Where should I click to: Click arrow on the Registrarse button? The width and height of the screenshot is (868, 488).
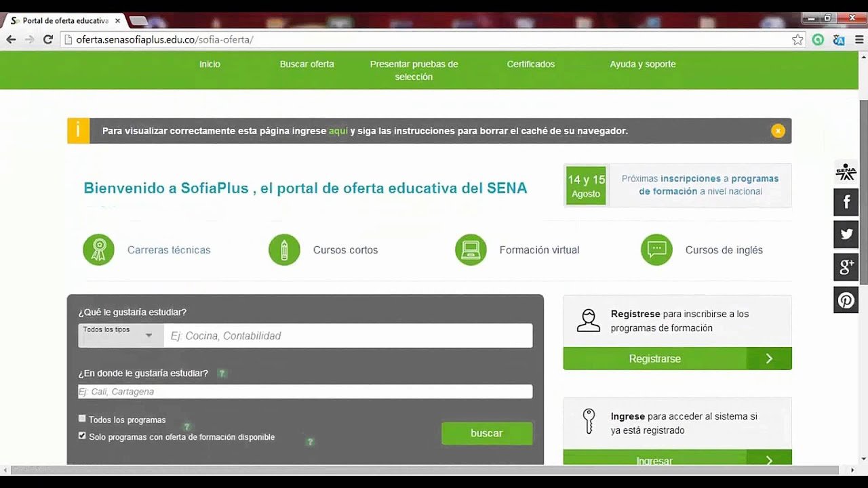[x=769, y=359]
